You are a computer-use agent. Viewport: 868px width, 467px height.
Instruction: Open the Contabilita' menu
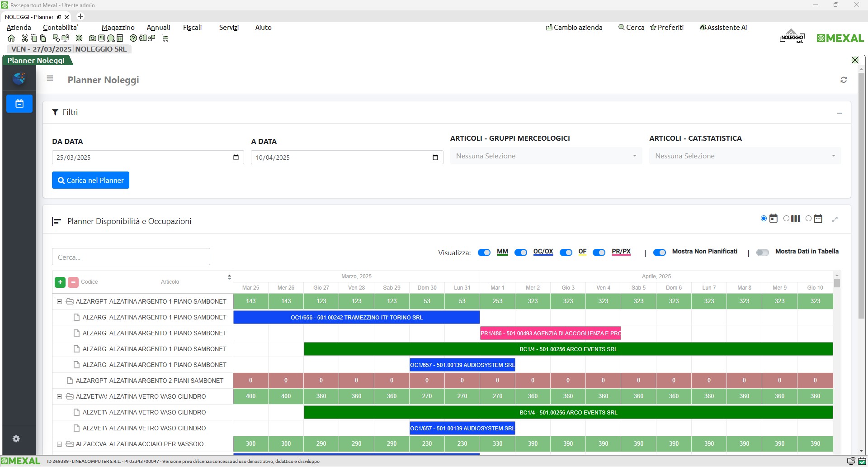[61, 28]
